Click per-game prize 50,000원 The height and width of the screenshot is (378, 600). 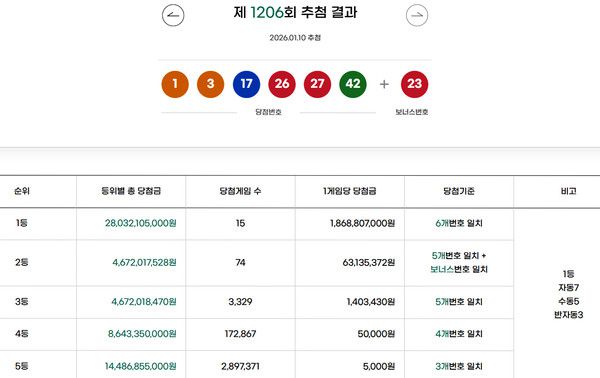tap(376, 334)
